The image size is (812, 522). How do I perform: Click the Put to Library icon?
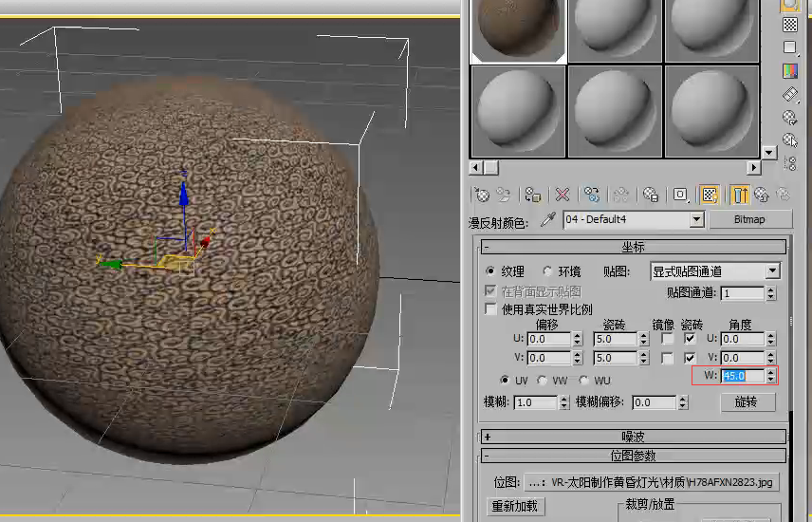coord(651,195)
